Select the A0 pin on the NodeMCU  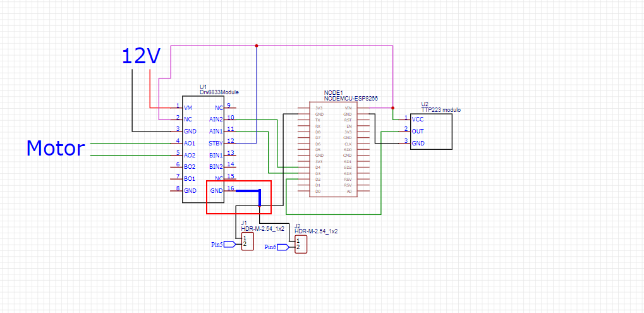click(x=349, y=192)
